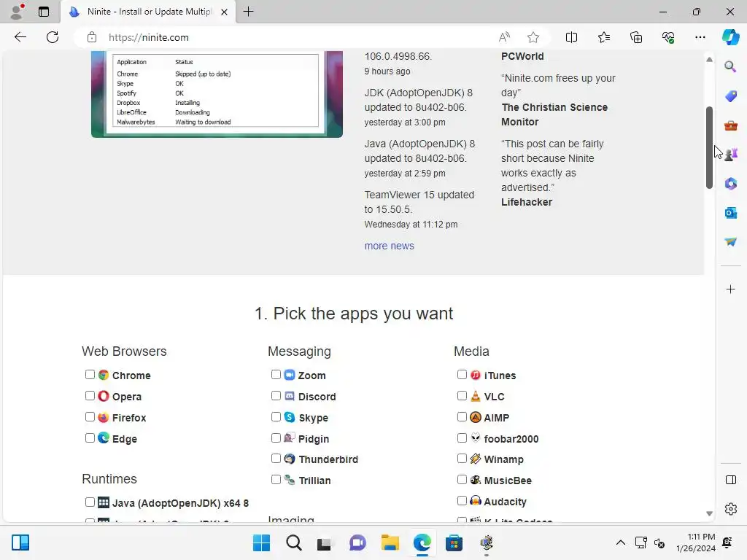Check the Firefox checkbox
The width and height of the screenshot is (747, 560).
point(90,416)
